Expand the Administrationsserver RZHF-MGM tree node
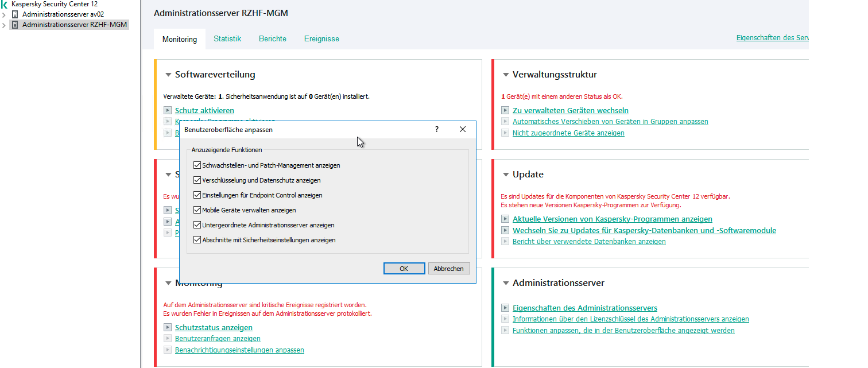868x368 pixels. click(x=4, y=25)
